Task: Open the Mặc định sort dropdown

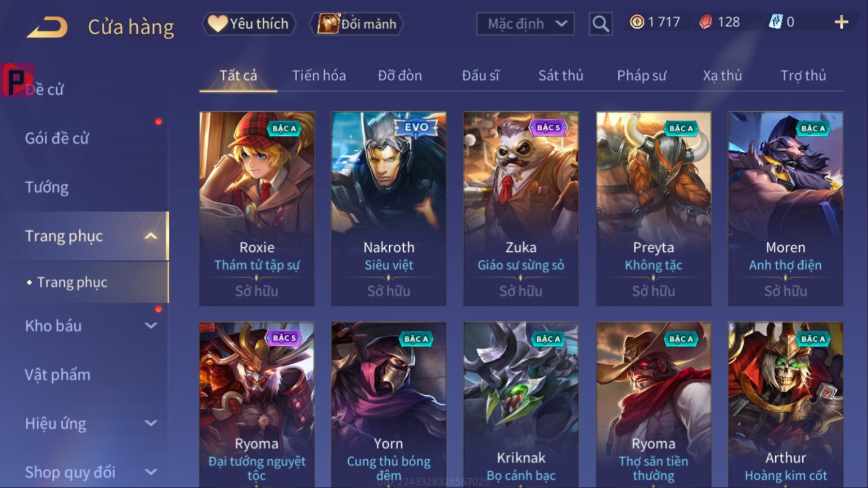Action: pyautogui.click(x=525, y=24)
